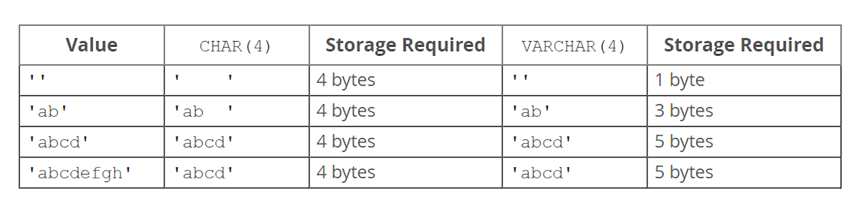
Task: Click the 'abcd' cell in Value column
Action: (x=92, y=142)
